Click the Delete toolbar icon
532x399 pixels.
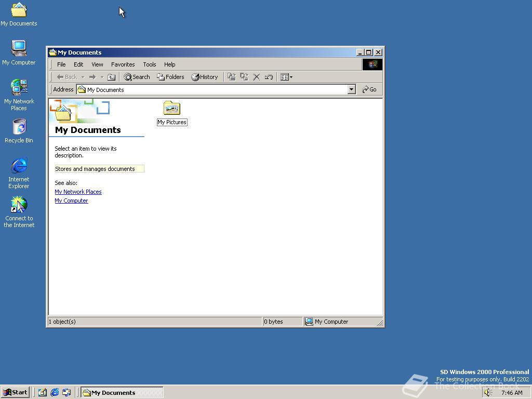[257, 77]
